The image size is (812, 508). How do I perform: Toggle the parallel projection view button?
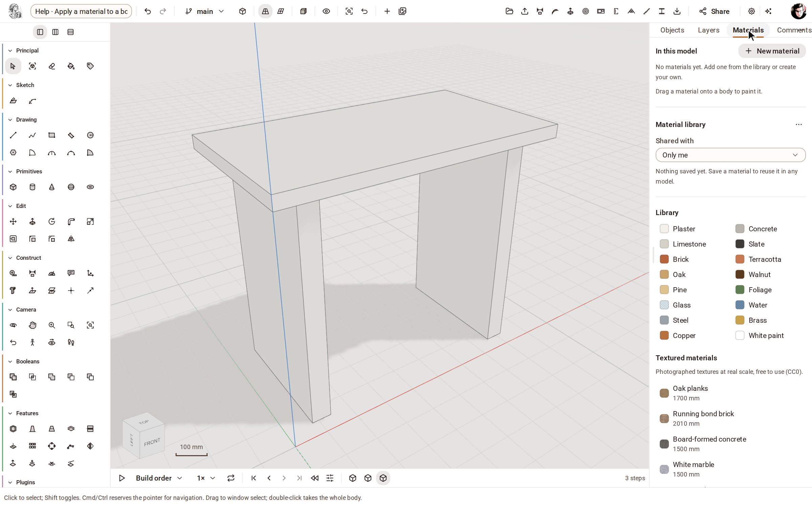pos(280,11)
